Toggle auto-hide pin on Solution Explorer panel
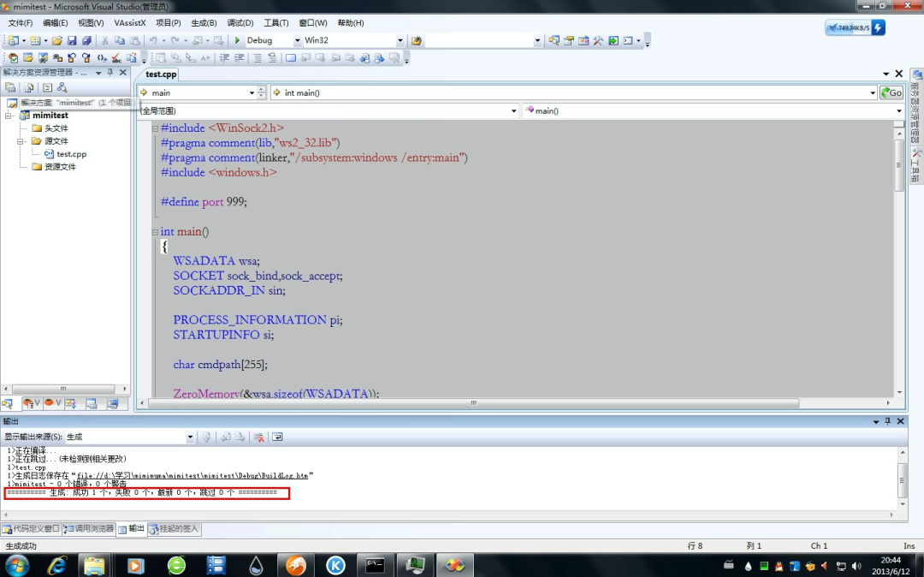Viewport: 924px width, 577px height. 110,73
